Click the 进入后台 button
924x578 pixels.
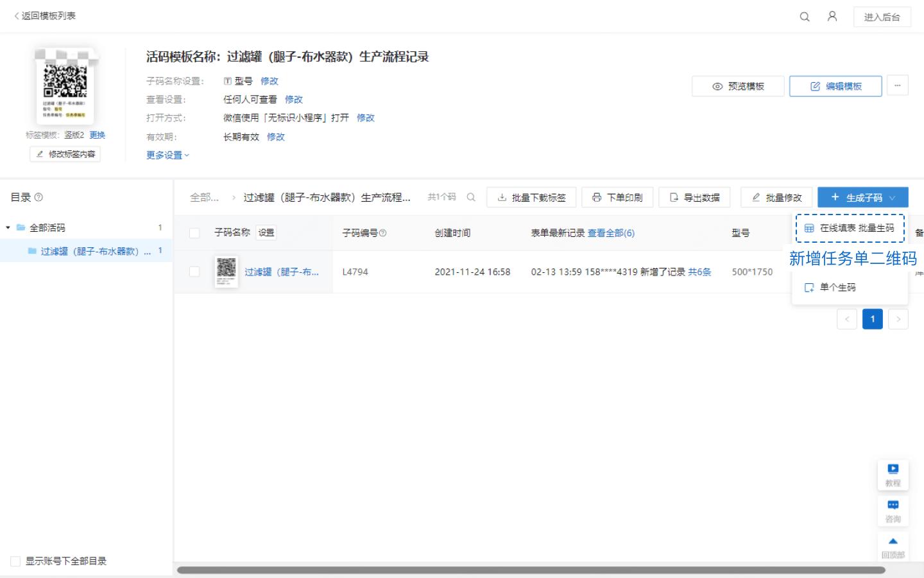tap(882, 17)
